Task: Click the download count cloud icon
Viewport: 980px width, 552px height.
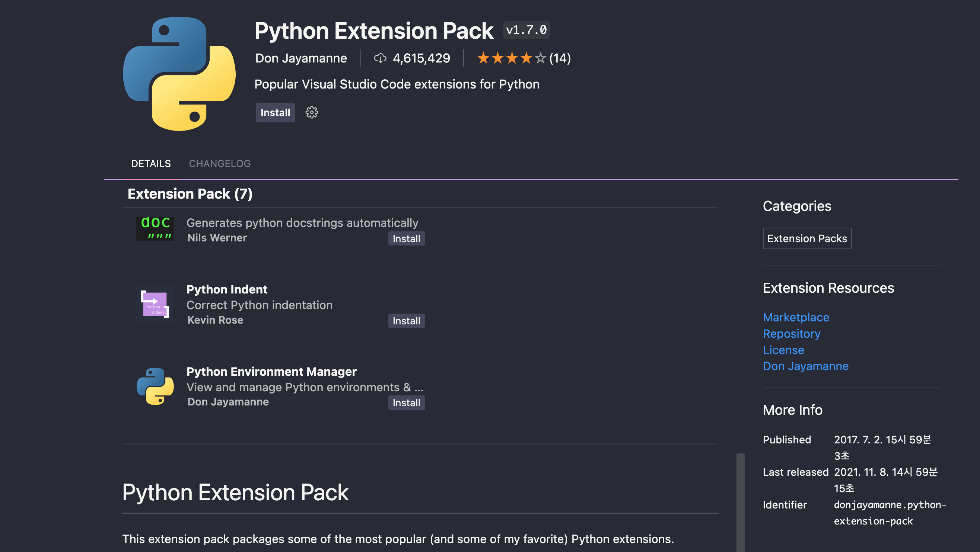Action: point(380,58)
